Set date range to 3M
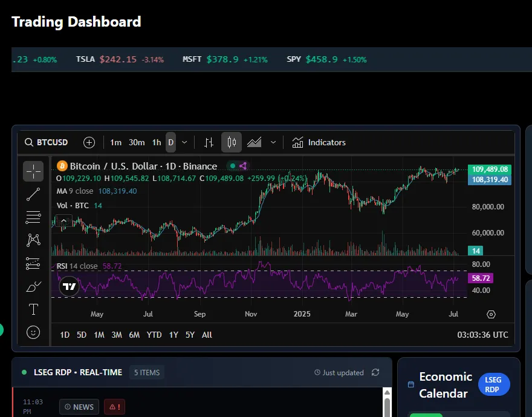 pyautogui.click(x=117, y=335)
